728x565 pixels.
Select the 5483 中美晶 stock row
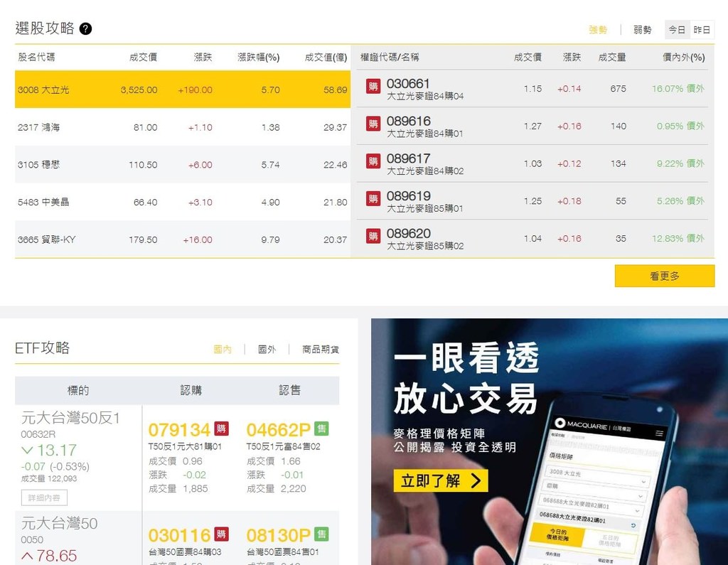pos(183,202)
